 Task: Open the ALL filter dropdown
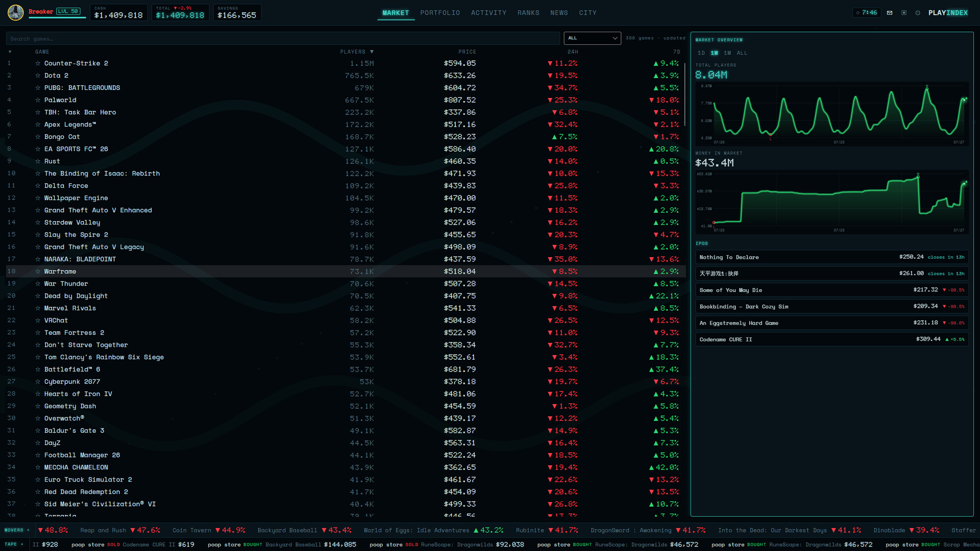592,38
